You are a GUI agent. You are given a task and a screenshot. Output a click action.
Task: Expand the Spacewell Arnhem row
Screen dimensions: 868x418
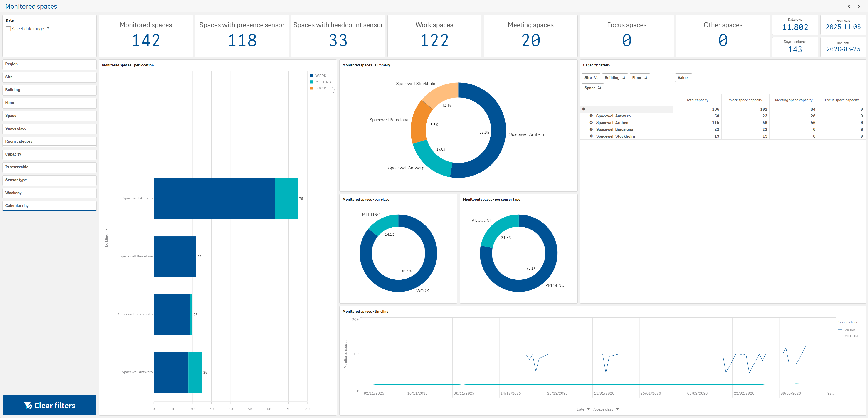(x=591, y=122)
